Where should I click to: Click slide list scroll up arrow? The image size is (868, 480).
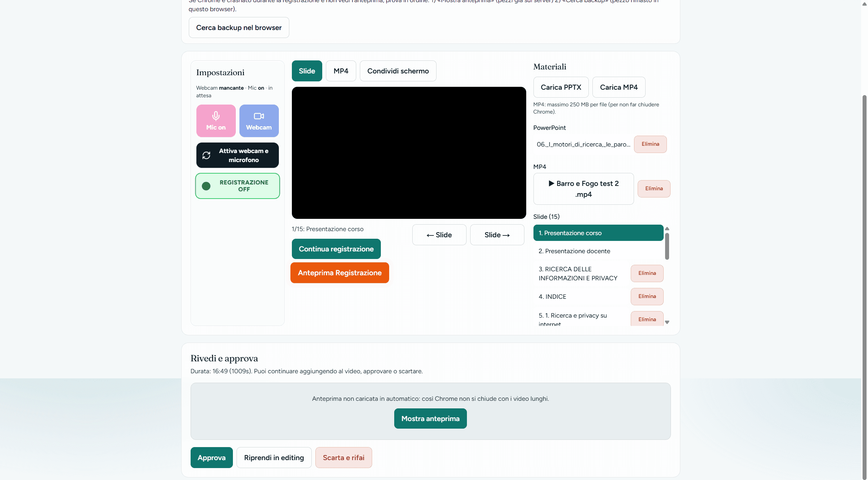point(667,229)
